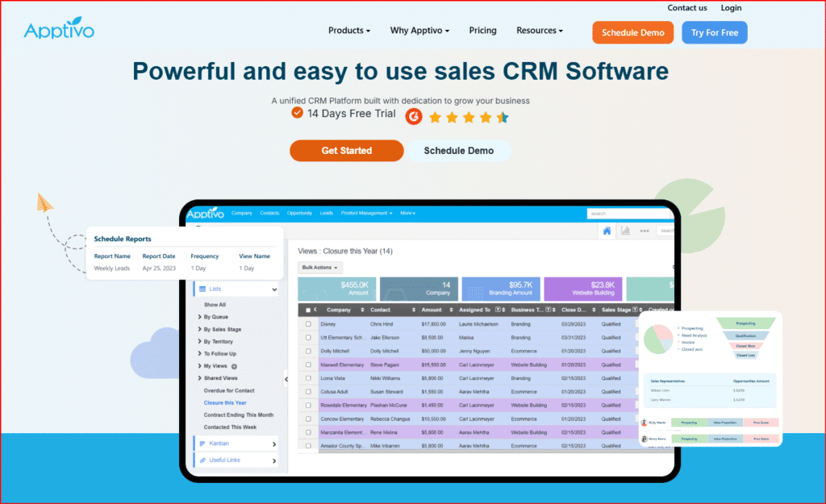Click the three-dots more options icon in the CRM toolbar

[645, 231]
